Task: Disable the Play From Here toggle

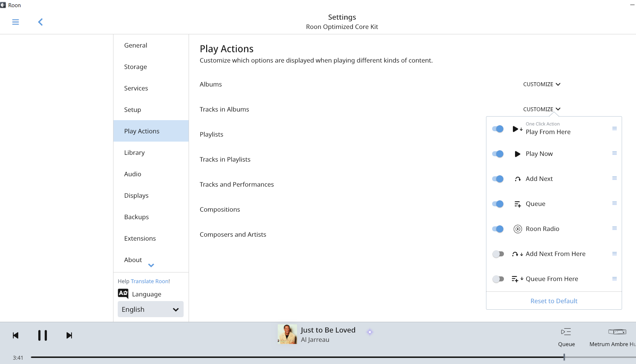Action: (x=498, y=129)
